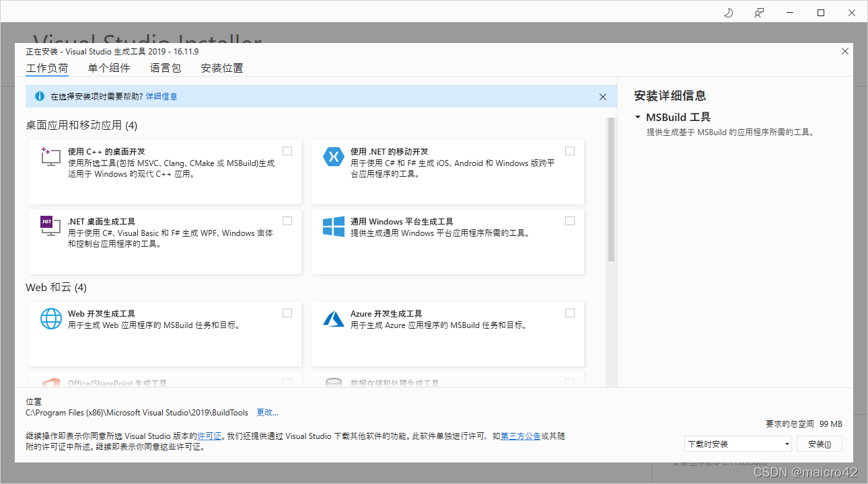Click the Xamarin .NET mobile development icon
The width and height of the screenshot is (868, 484).
(333, 157)
